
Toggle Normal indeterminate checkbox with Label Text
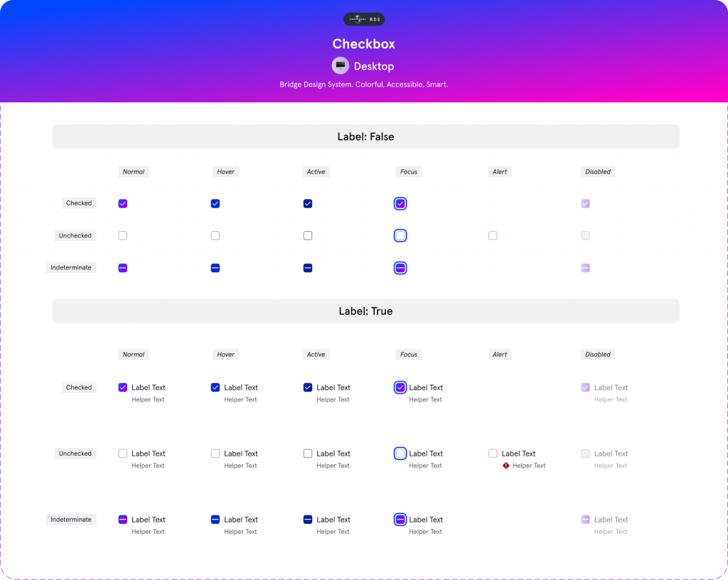point(123,520)
